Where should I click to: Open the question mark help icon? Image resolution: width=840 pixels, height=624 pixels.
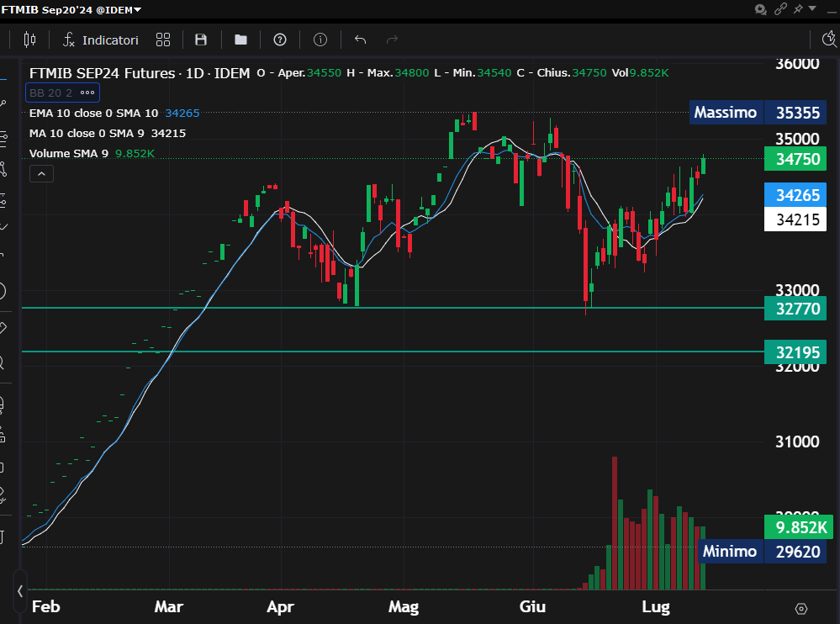pos(280,40)
